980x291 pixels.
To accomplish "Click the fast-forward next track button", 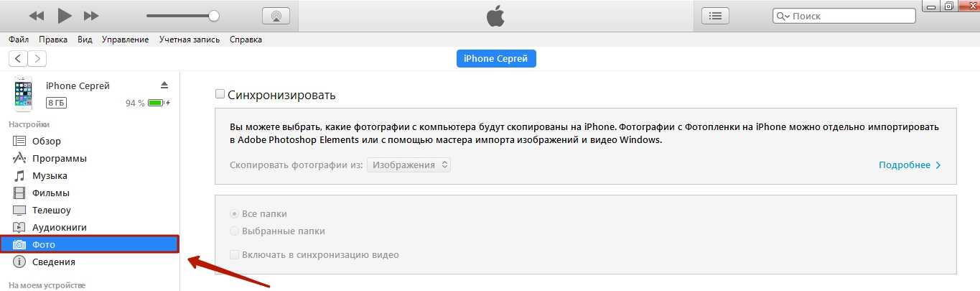I will click(x=91, y=16).
